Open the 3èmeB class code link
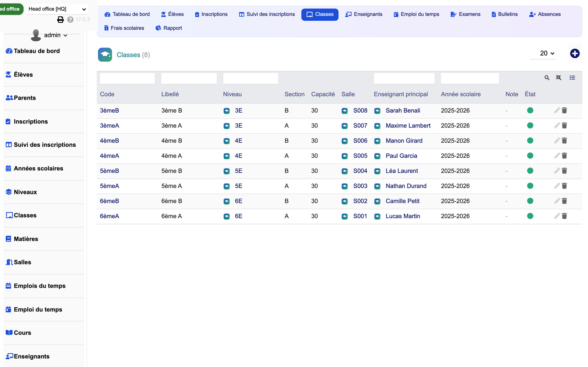Screen dimensions: 588x367 pyautogui.click(x=109, y=111)
